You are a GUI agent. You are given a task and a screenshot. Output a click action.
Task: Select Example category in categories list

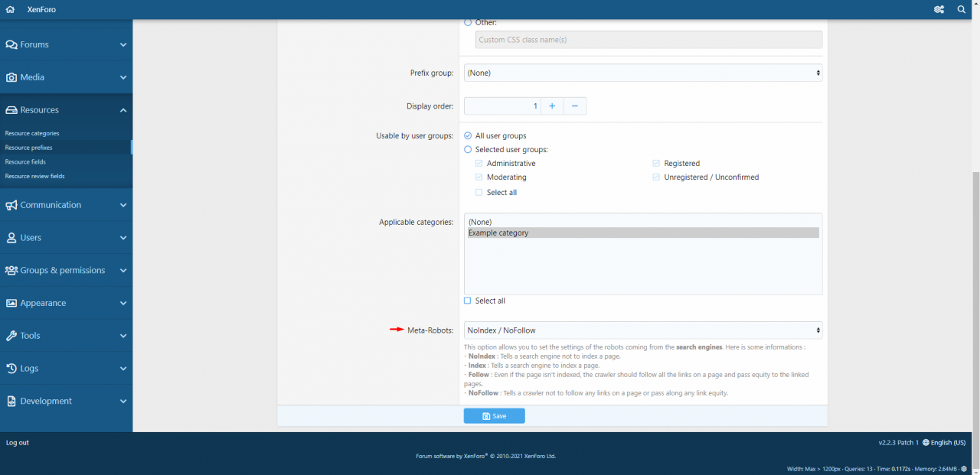click(643, 233)
